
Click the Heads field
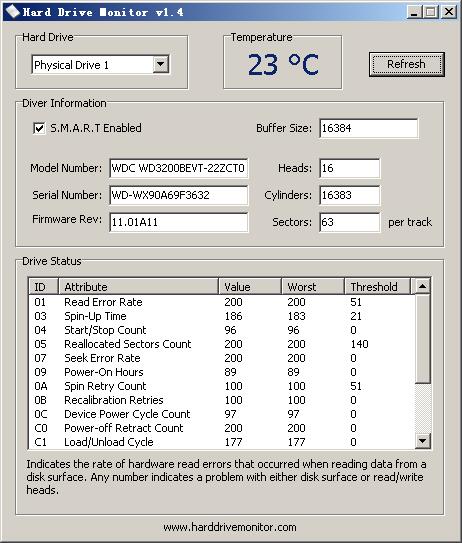coord(349,168)
